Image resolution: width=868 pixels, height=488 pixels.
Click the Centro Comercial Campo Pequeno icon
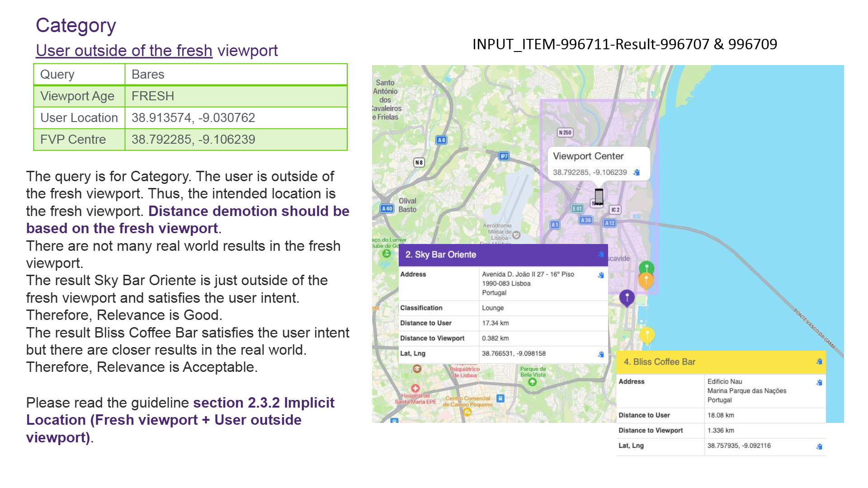click(x=467, y=412)
